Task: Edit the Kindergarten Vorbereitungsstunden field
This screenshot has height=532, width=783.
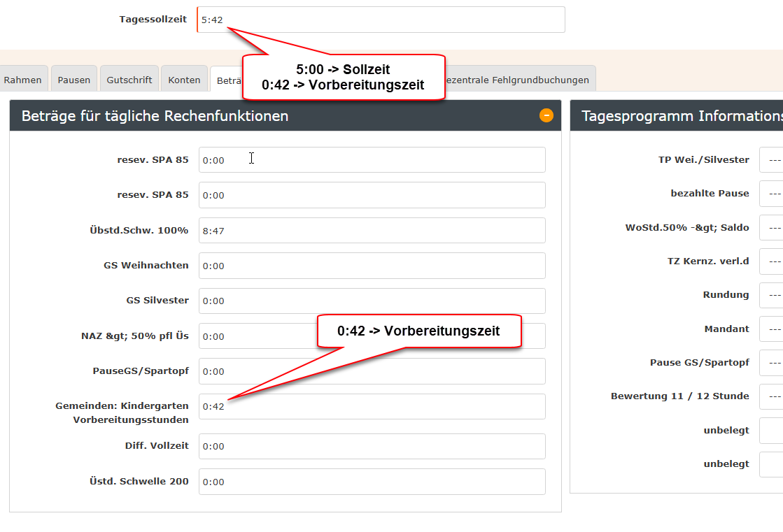Action: 372,407
